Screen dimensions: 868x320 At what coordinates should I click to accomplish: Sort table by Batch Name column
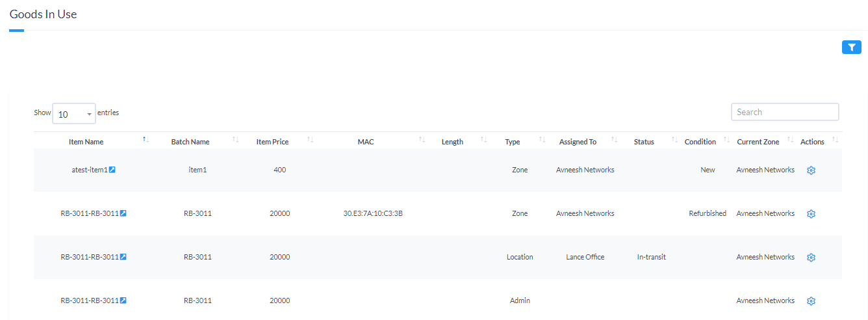click(190, 142)
